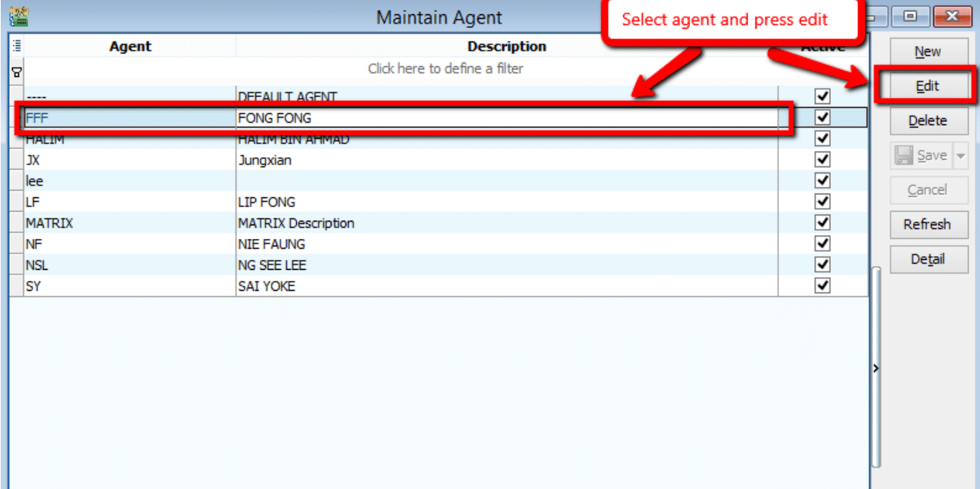Toggle Active checkbox for SAI YOKE
The image size is (980, 489).
coord(823,286)
